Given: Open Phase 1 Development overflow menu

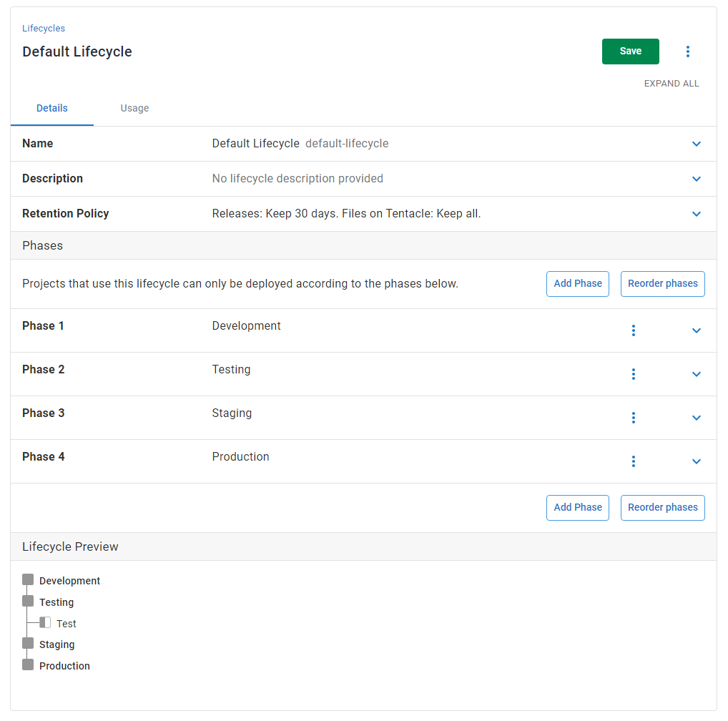Looking at the screenshot, I should pyautogui.click(x=634, y=330).
